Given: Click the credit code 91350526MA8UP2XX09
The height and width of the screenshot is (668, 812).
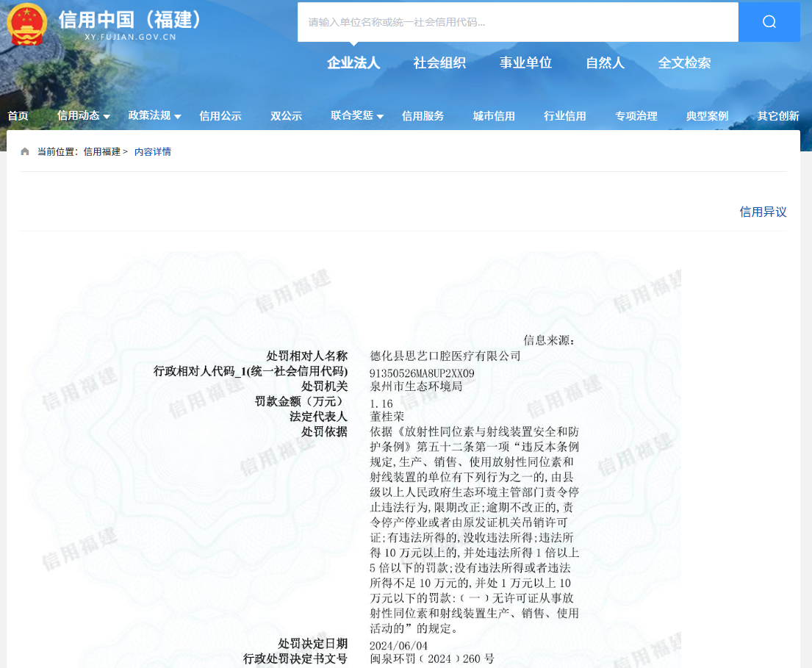Looking at the screenshot, I should coord(422,373).
